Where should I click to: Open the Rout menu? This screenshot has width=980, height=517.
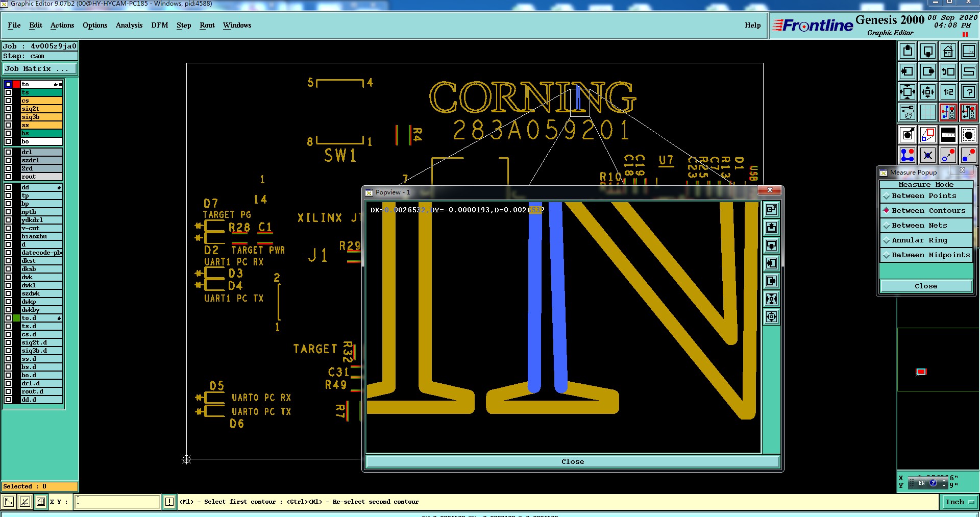207,25
